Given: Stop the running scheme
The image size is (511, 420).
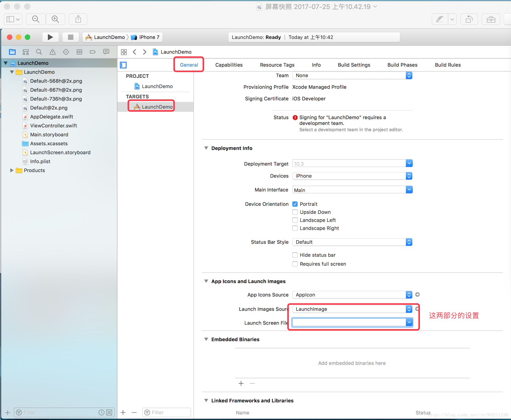Looking at the screenshot, I should coord(70,37).
